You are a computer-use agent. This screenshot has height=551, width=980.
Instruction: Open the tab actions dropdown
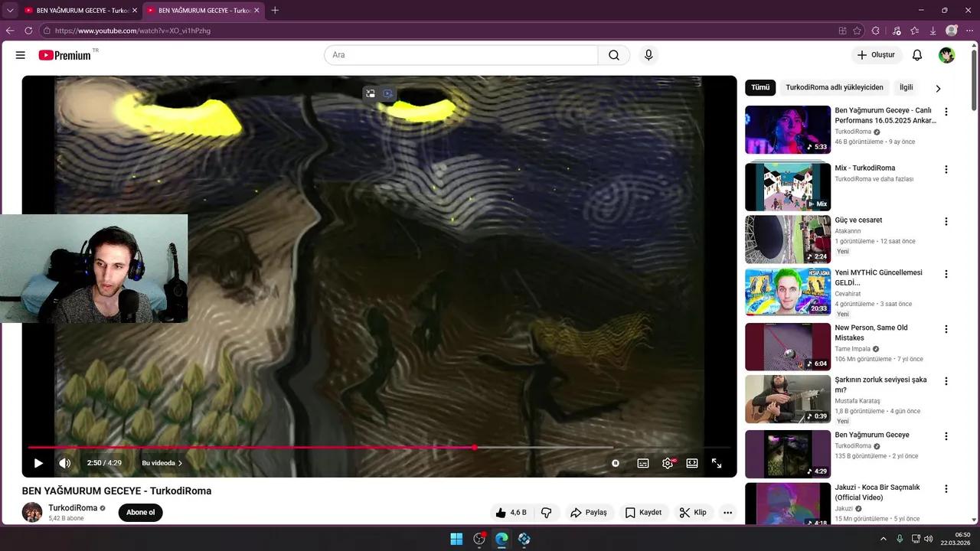10,11
